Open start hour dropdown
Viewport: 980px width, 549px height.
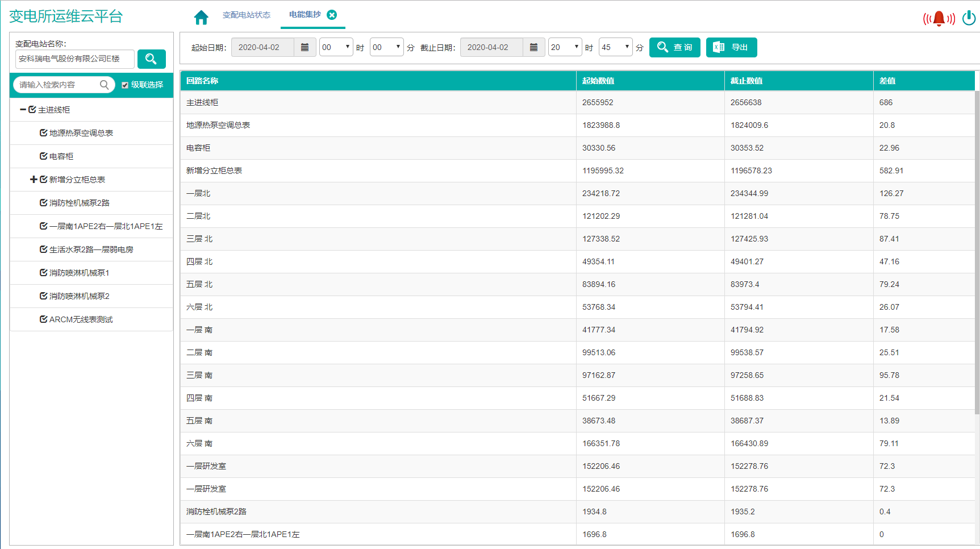[x=336, y=47]
